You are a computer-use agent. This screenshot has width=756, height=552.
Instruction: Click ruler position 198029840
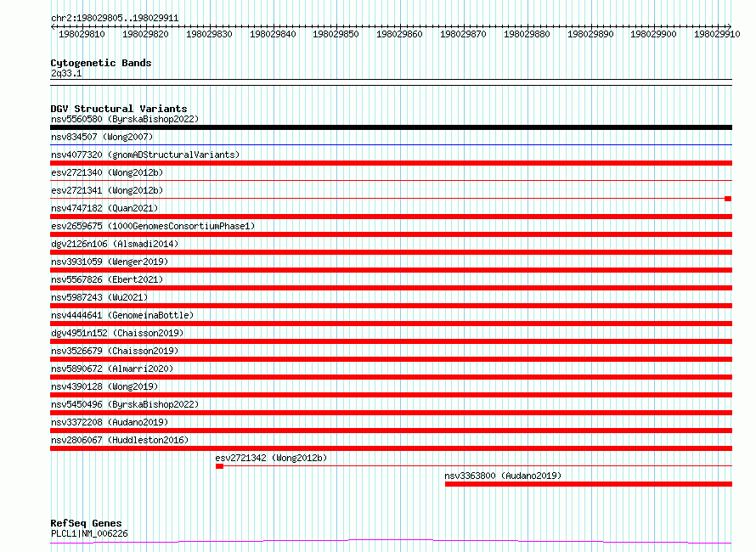click(x=273, y=34)
